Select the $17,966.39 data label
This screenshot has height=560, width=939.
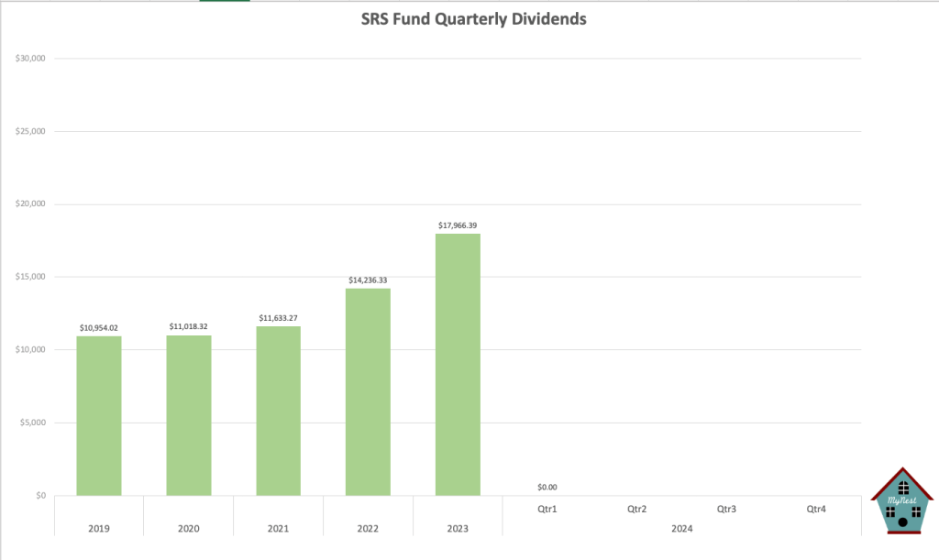pos(458,223)
